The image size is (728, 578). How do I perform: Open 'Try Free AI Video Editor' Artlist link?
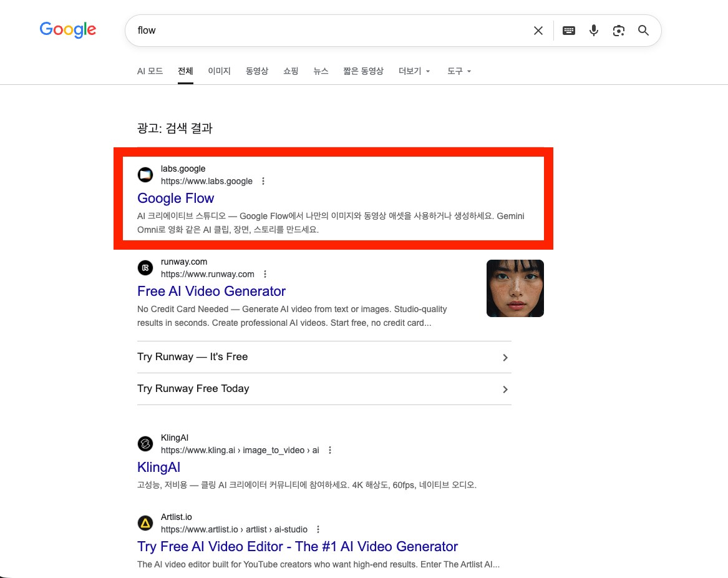tap(297, 547)
